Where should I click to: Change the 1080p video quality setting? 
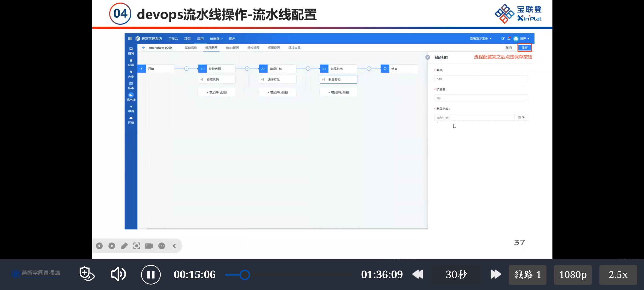[572, 275]
